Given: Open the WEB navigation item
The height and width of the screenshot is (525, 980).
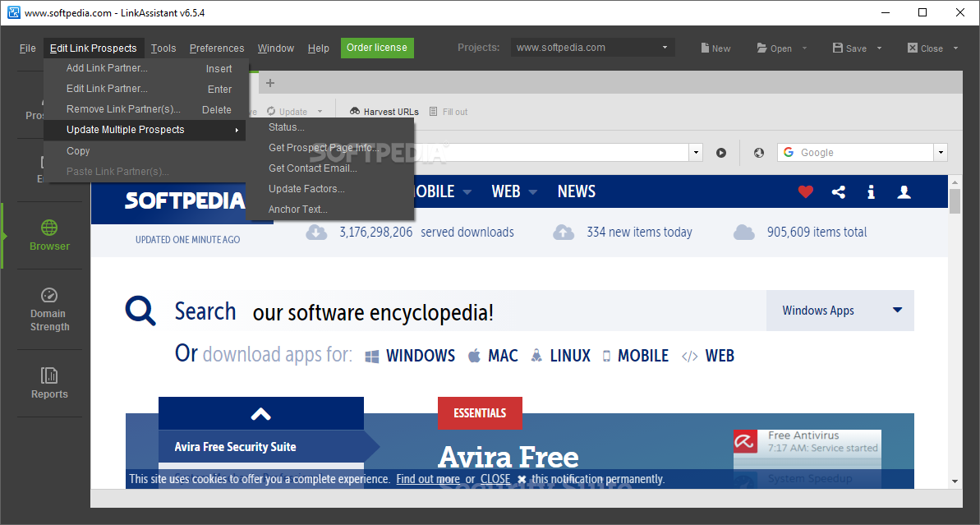Looking at the screenshot, I should click(506, 191).
